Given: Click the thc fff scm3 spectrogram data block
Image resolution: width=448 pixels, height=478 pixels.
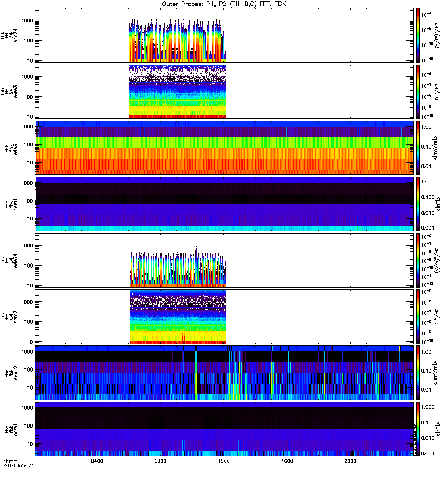Looking at the screenshot, I should click(x=177, y=317).
